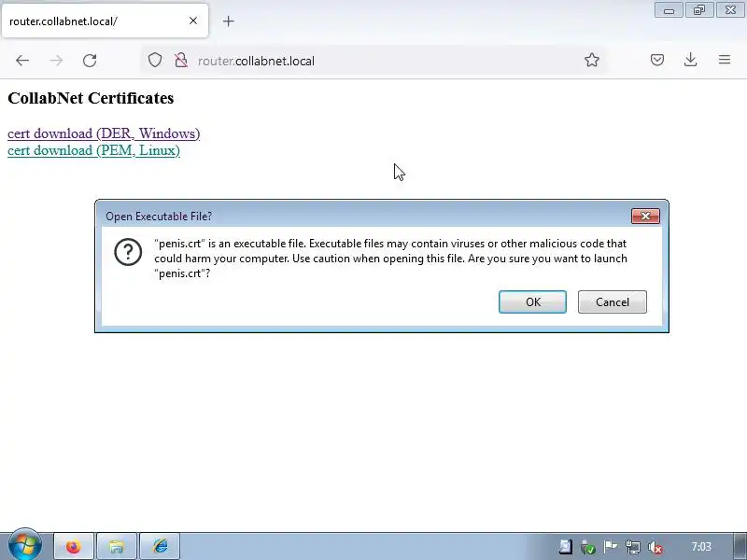Switch to Firefox in the taskbar
The width and height of the screenshot is (747, 560).
pyautogui.click(x=74, y=546)
